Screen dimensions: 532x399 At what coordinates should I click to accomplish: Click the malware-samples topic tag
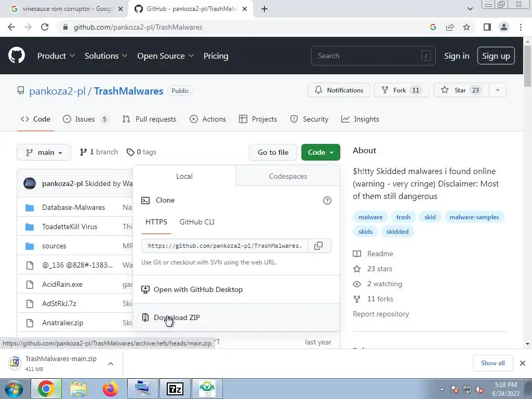coord(474,217)
